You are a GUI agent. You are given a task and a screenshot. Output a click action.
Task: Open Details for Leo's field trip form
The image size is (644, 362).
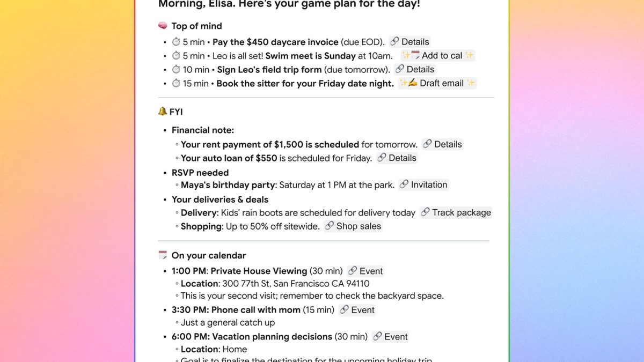coord(414,69)
